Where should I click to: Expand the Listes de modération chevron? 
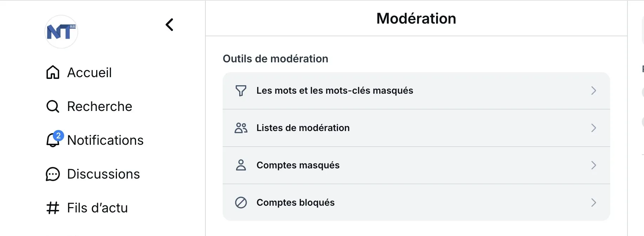(594, 128)
